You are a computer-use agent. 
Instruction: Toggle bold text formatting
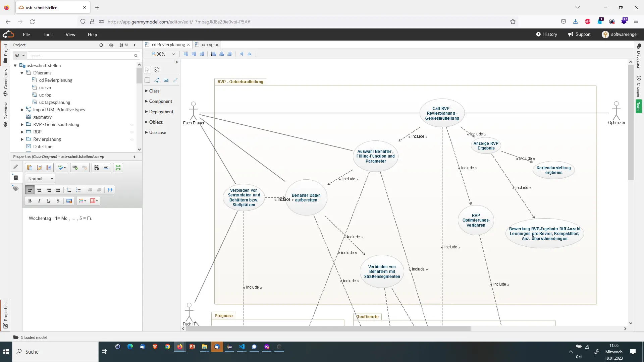(x=30, y=201)
